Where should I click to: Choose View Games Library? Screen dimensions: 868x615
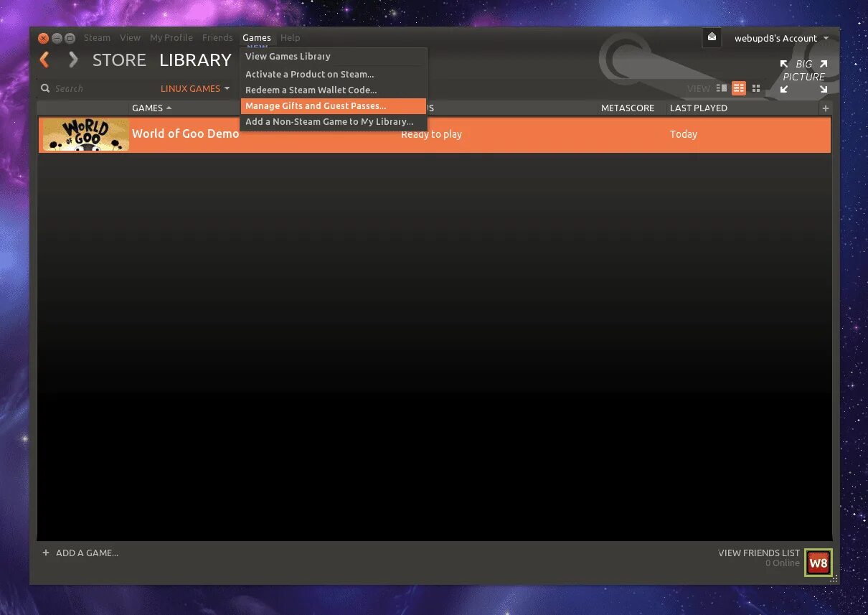334,56
